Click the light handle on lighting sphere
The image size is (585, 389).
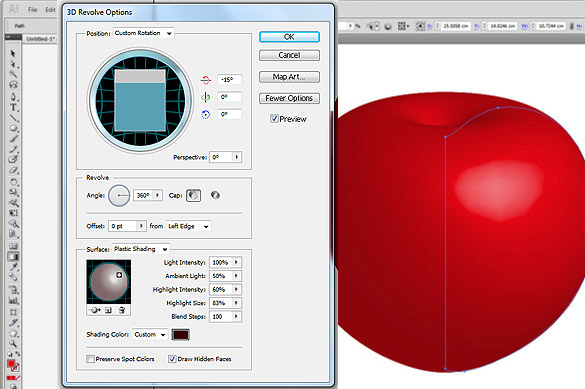point(119,275)
